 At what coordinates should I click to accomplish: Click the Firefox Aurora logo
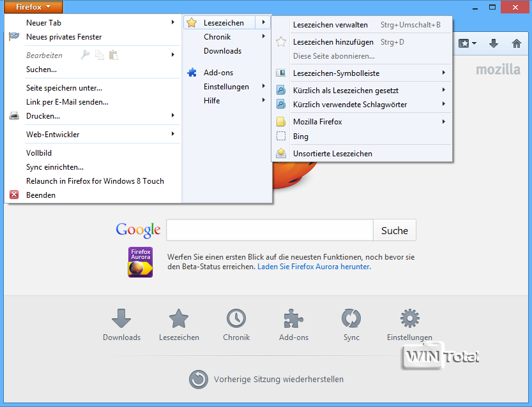141,262
